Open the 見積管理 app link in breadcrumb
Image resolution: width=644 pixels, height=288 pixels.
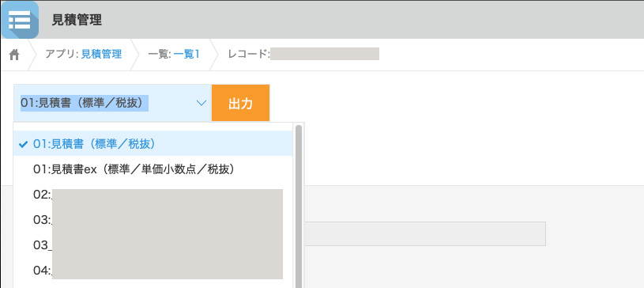click(x=101, y=55)
